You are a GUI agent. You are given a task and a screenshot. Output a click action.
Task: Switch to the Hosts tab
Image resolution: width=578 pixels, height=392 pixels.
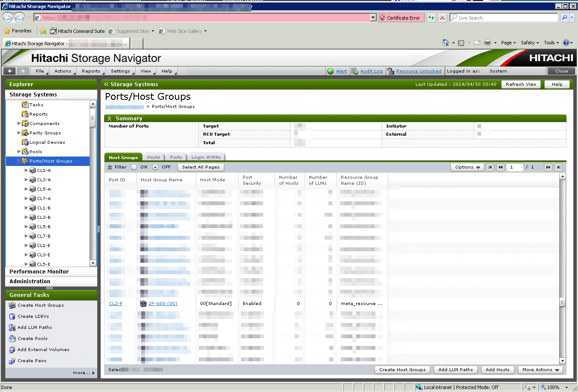point(154,157)
